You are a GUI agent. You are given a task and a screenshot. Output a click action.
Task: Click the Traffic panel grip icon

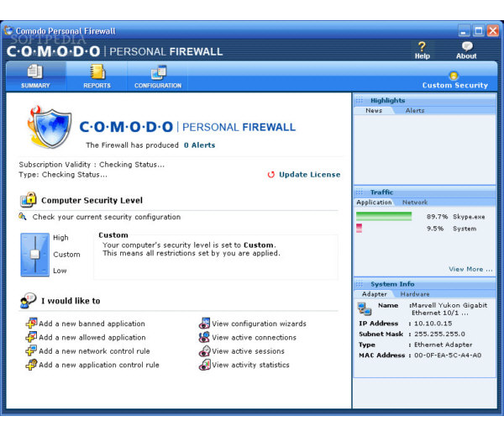tap(360, 192)
